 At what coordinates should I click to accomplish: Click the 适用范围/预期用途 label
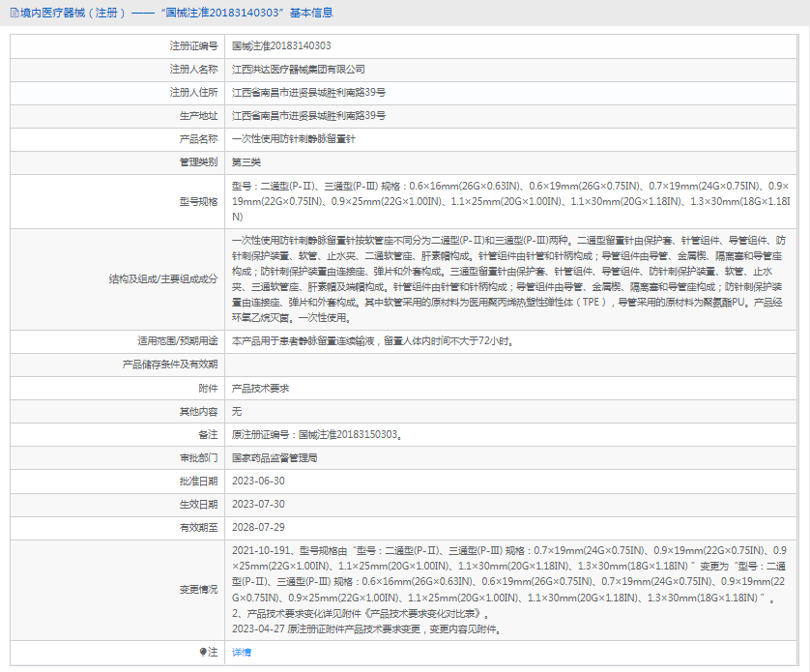(x=178, y=341)
